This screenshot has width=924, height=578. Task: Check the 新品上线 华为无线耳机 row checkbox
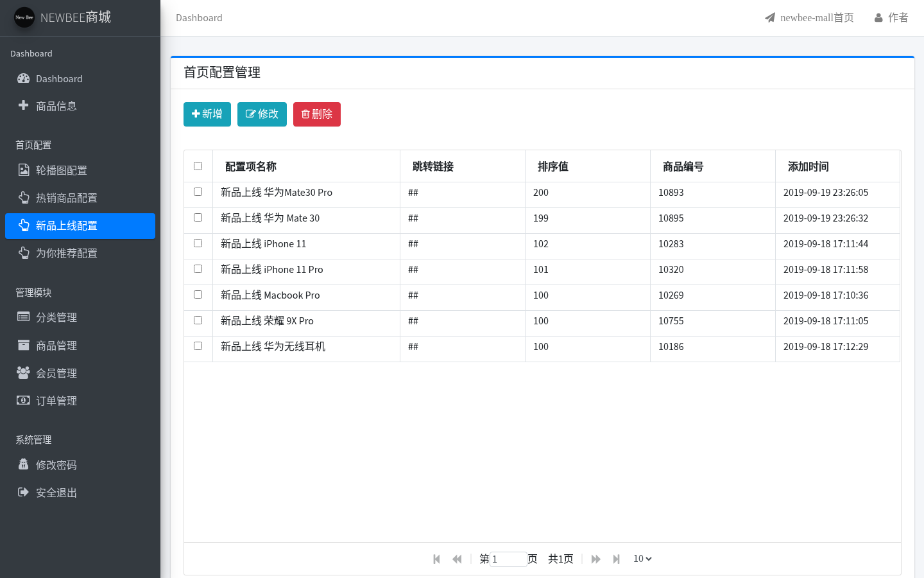pos(198,346)
